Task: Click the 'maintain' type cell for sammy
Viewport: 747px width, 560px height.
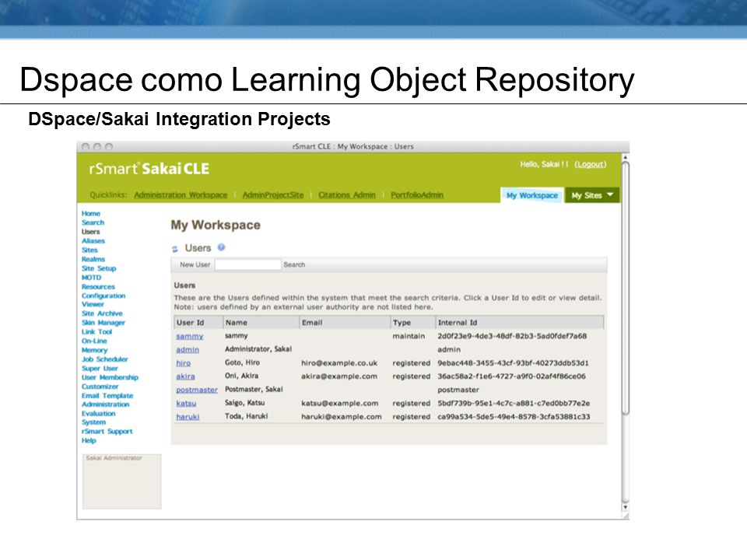Action: click(x=409, y=336)
